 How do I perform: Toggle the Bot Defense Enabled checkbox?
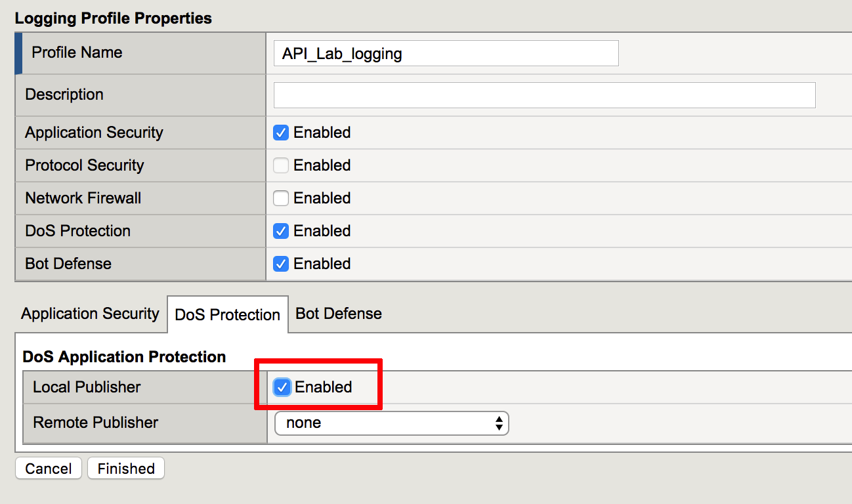point(281,264)
